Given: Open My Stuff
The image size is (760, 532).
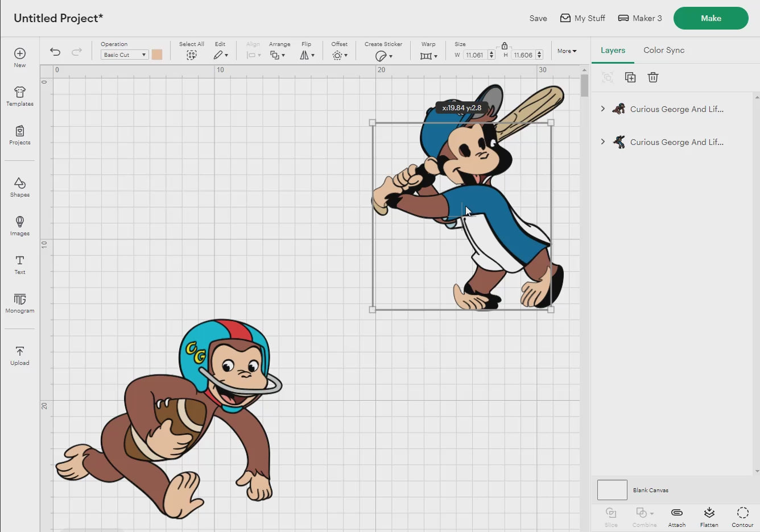Looking at the screenshot, I should [583, 18].
